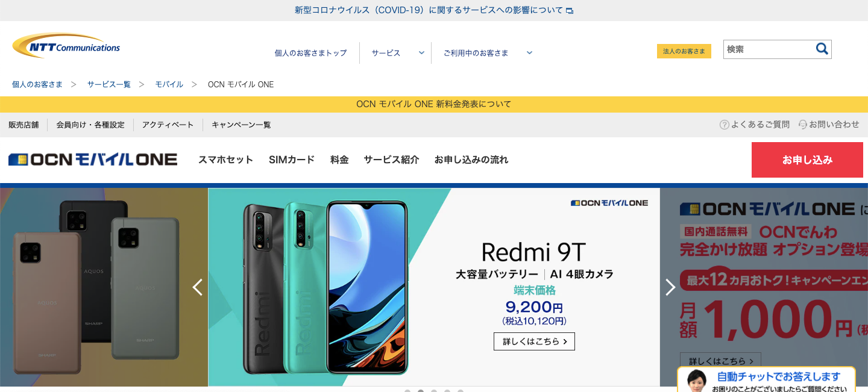Select the second carousel pagination dot
Screen dimensions: 868x392
point(421,391)
